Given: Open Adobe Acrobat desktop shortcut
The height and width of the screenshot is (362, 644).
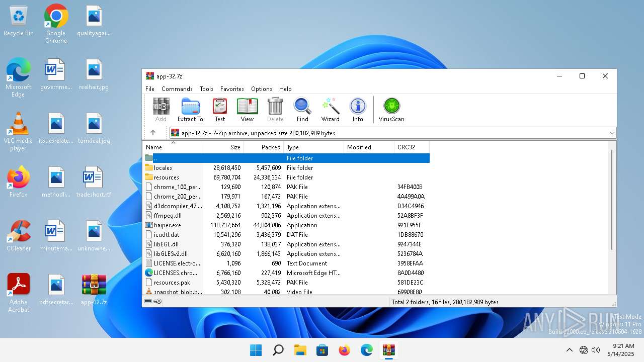Looking at the screenshot, I should 19,293.
